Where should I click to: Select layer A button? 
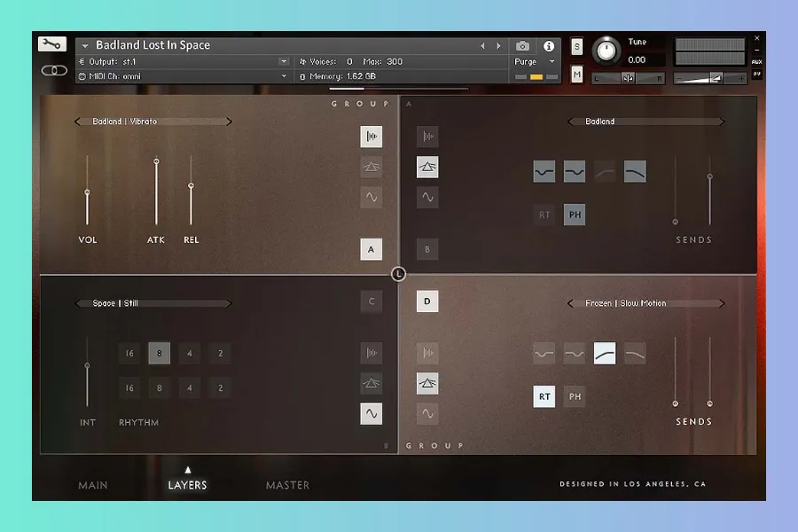click(x=372, y=249)
